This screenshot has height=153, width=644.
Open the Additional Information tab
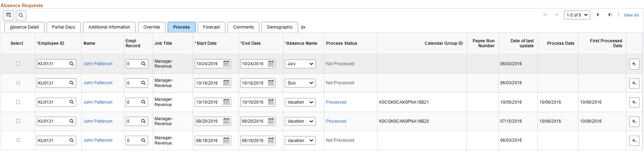point(109,27)
